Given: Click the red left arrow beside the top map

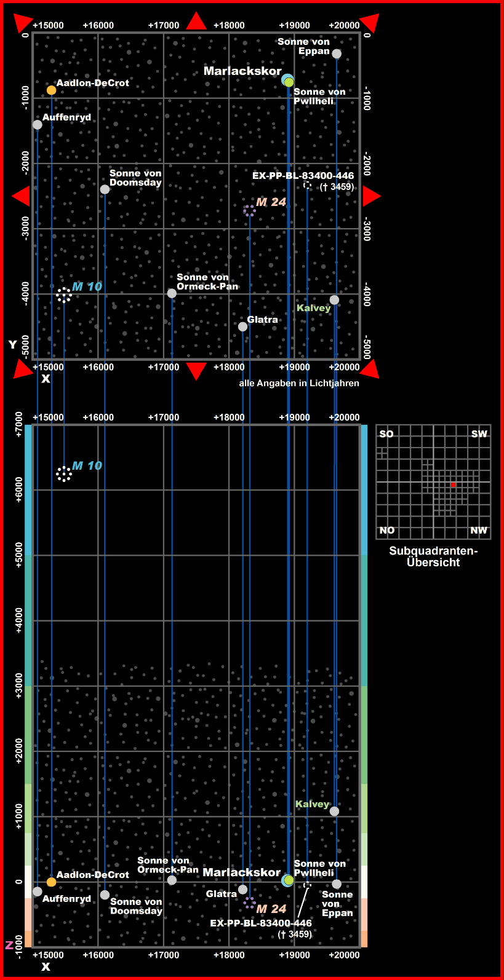Looking at the screenshot, I should tap(22, 197).
